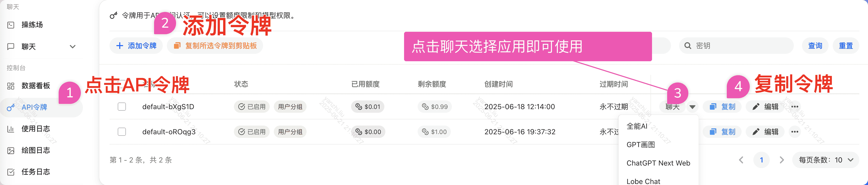This screenshot has width=868, height=185.
Task: Click the 使用日志 bar chart icon
Action: point(11,129)
